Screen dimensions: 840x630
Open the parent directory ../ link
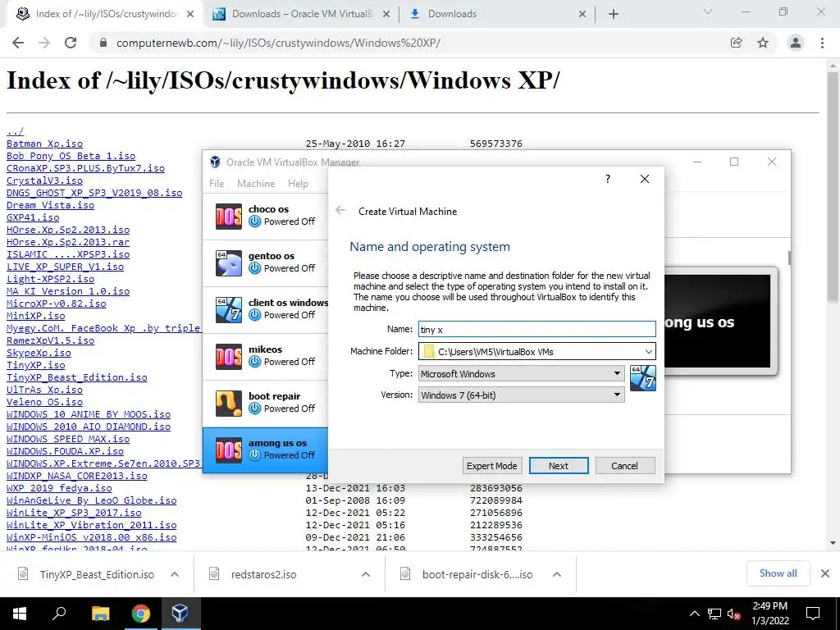[x=15, y=131]
